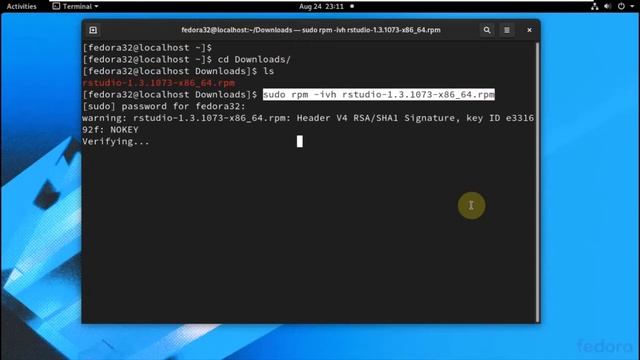Click the '[sudo] password for fedora32:' line

(x=164, y=107)
